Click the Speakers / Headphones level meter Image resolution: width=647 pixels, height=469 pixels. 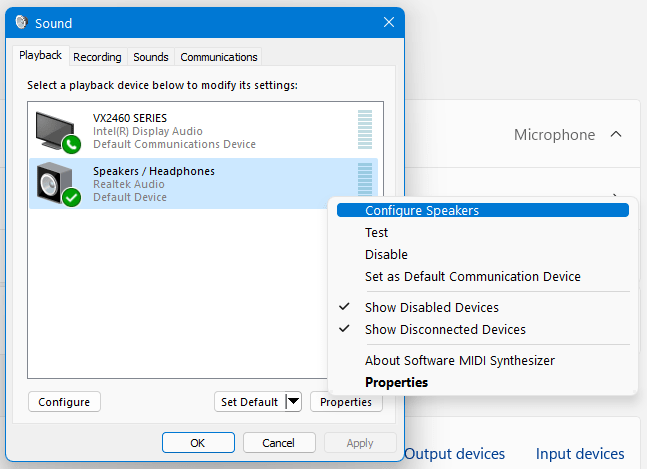[365, 179]
